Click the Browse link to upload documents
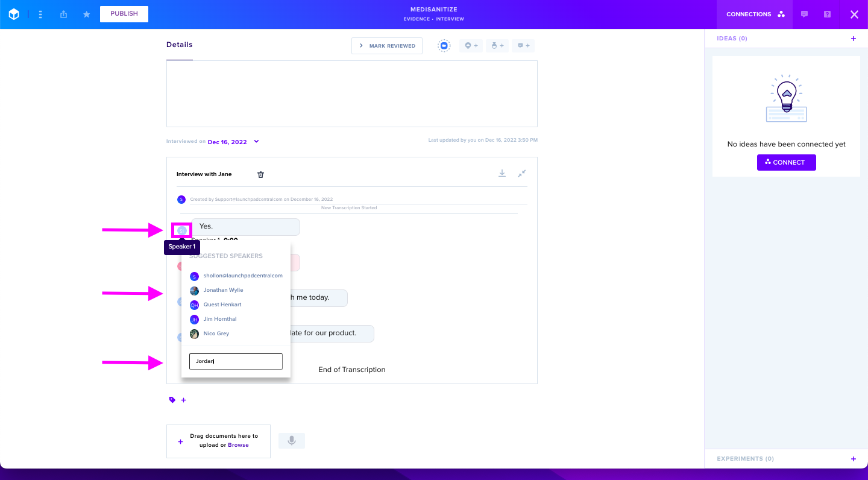Viewport: 868px width, 480px height. 238,445
